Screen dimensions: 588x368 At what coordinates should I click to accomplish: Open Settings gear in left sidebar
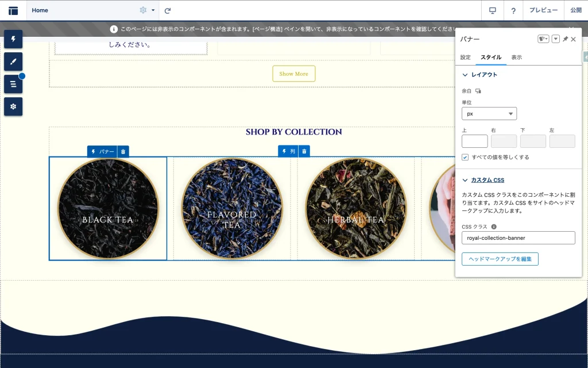(13, 106)
